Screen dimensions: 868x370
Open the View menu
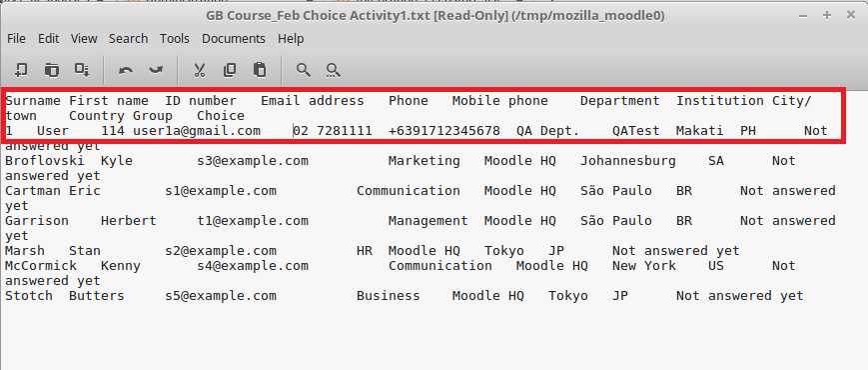84,39
